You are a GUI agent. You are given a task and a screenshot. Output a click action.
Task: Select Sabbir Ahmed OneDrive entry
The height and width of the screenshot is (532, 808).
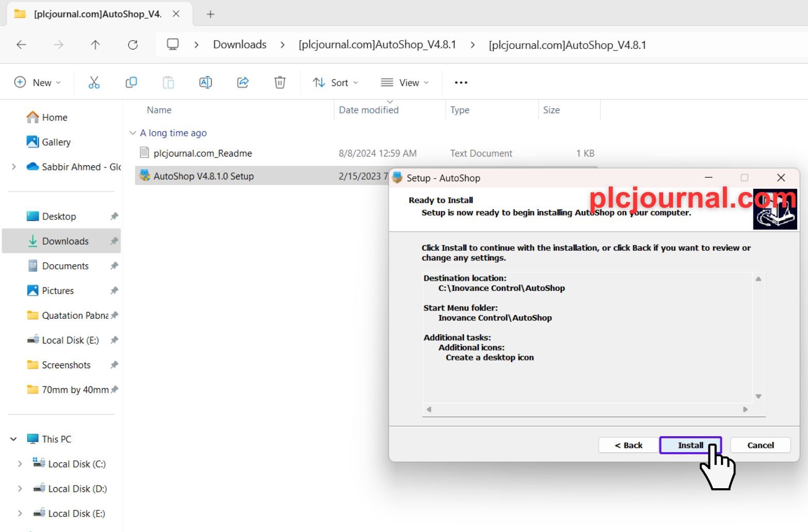coord(73,167)
